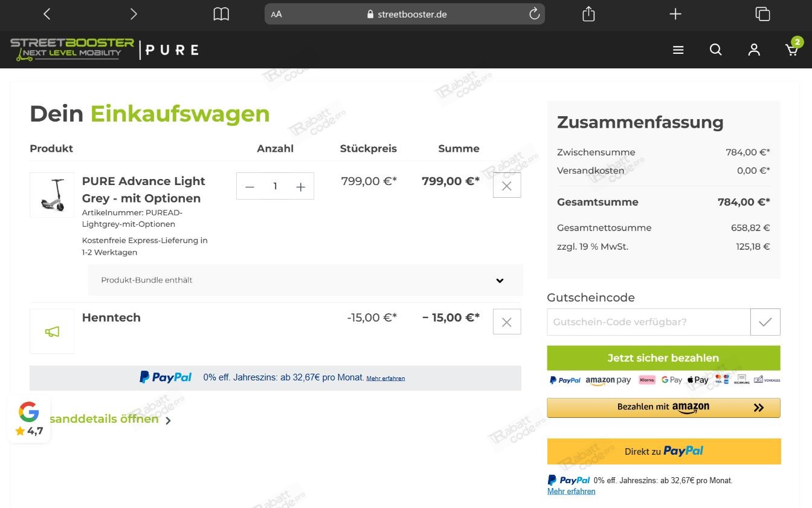
Task: Submit voucher code with checkmark button
Action: (x=765, y=322)
